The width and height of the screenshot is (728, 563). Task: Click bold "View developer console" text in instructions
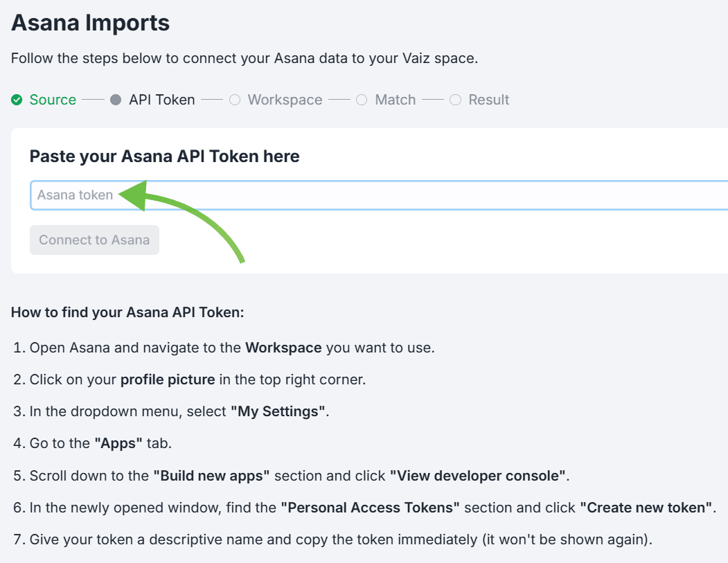pos(479,476)
